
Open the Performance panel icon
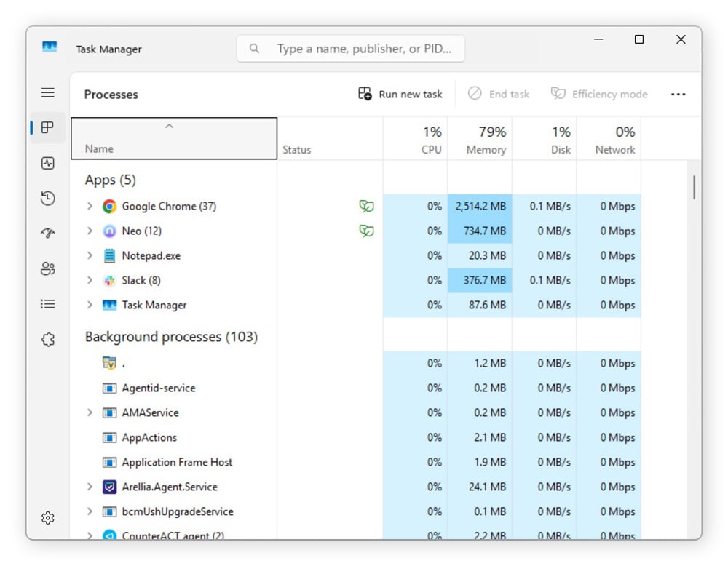click(x=47, y=163)
